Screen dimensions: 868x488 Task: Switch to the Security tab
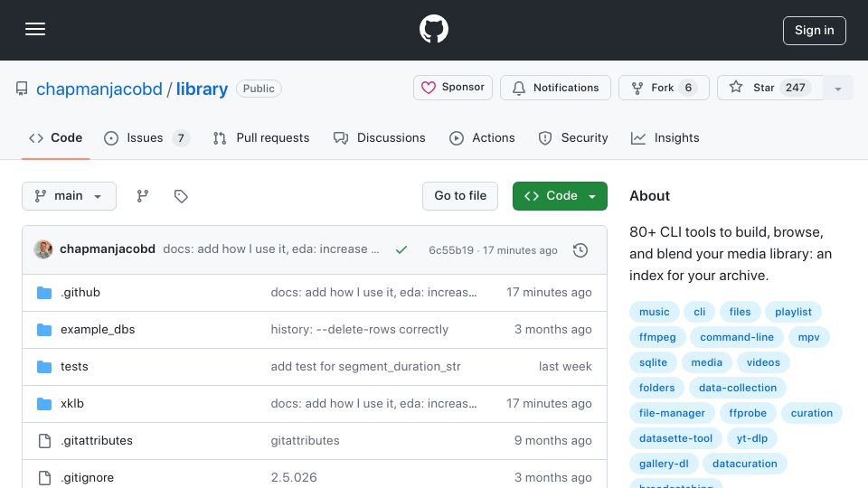573,137
